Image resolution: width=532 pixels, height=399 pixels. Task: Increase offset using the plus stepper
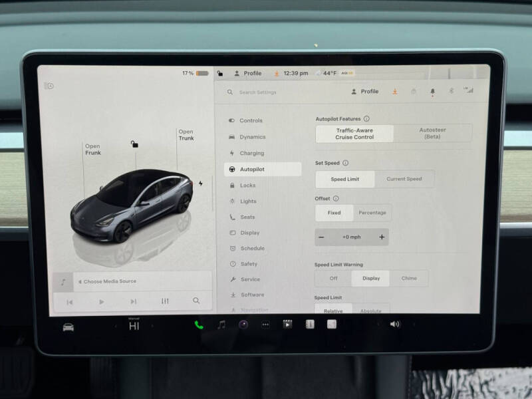[x=380, y=237]
